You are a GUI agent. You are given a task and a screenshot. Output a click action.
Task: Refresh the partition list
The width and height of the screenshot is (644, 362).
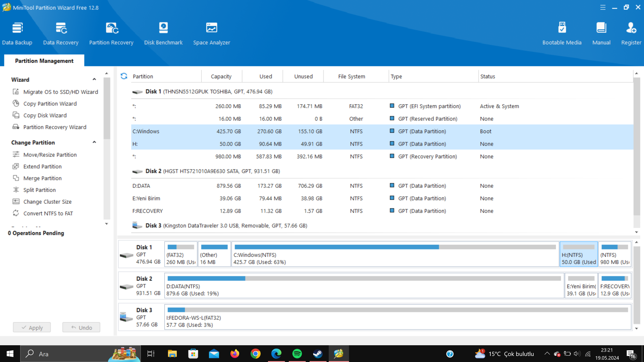(124, 76)
